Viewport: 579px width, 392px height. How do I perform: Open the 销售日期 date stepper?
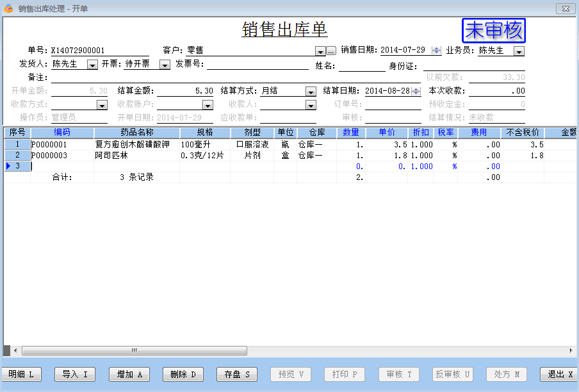(x=436, y=51)
